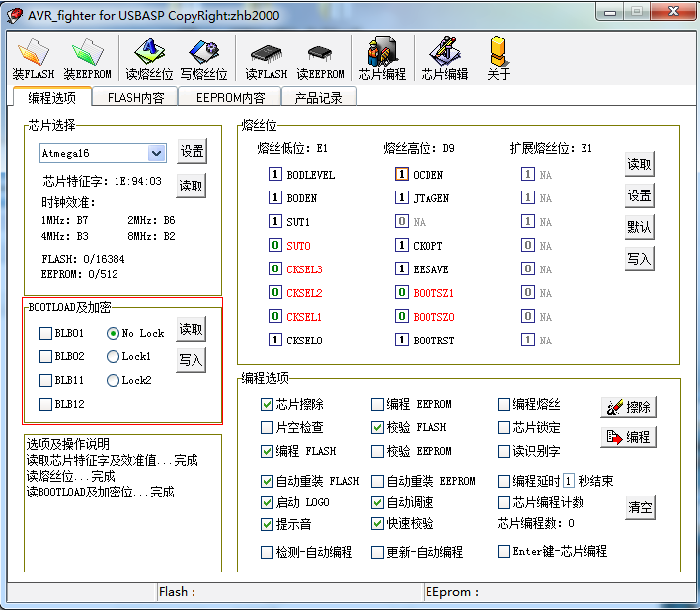Image resolution: width=700 pixels, height=610 pixels.
Task: Click the 编程 program button
Action: point(628,437)
